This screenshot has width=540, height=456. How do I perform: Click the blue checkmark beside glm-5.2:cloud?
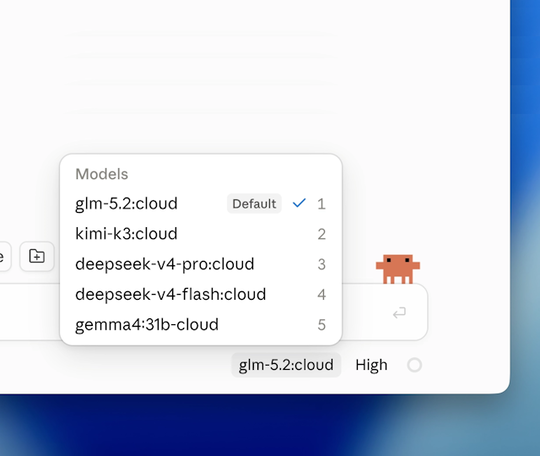click(299, 203)
